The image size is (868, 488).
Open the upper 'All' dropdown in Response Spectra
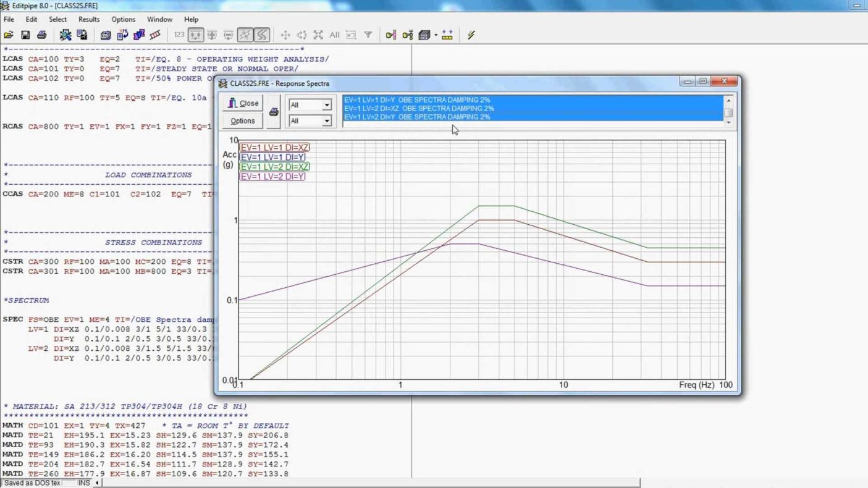click(x=326, y=105)
